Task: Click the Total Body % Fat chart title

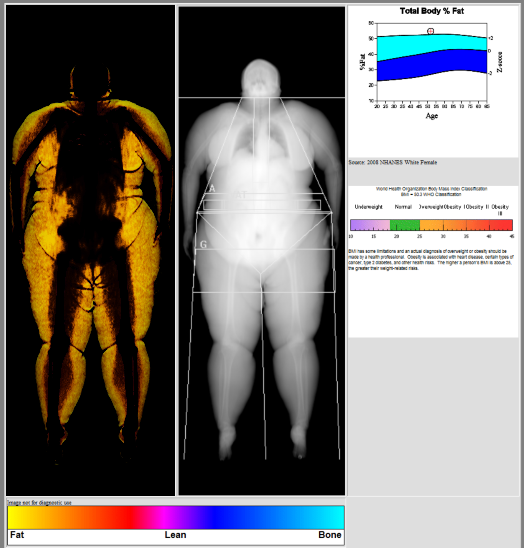Action: [432, 11]
